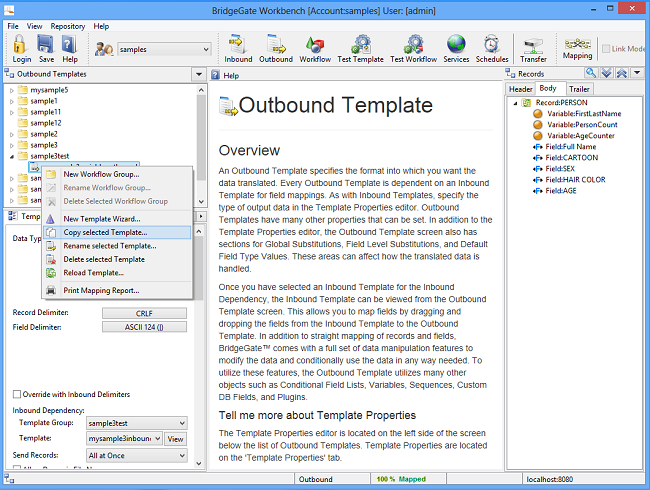Click the collapse-all double up arrows icon
Image resolution: width=650 pixels, height=490 pixels.
coord(621,73)
